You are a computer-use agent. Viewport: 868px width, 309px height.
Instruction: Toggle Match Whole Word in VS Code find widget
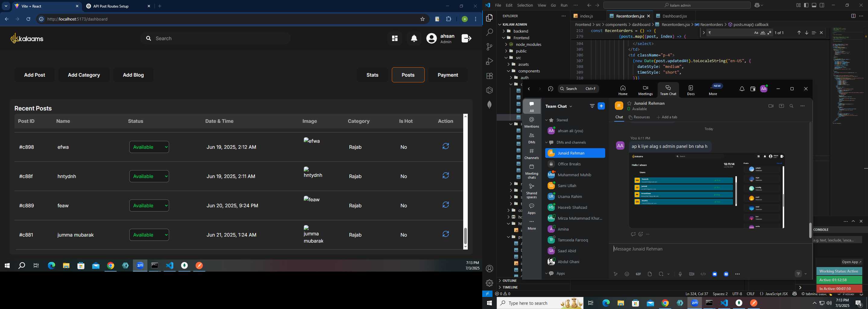click(x=763, y=33)
